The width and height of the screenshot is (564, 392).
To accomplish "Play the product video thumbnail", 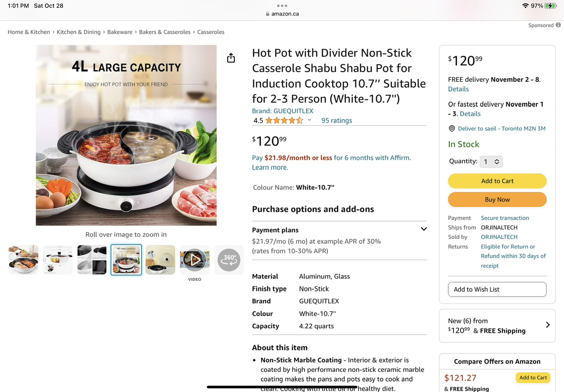I will (195, 260).
